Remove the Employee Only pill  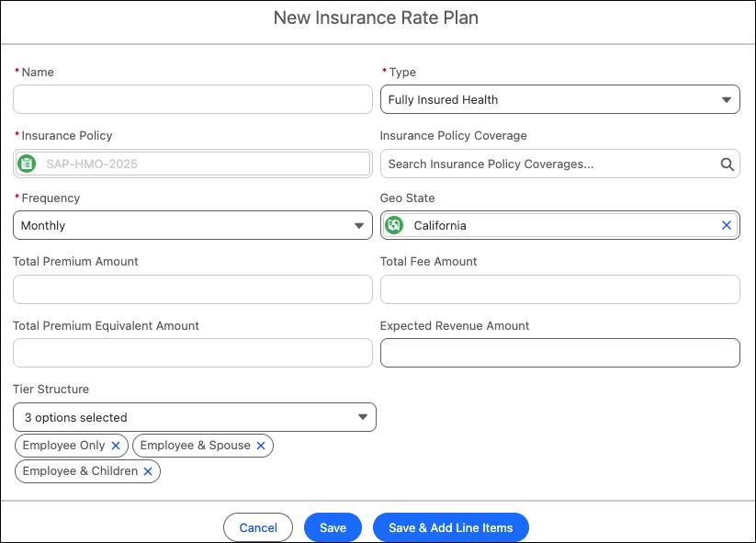[x=116, y=446]
